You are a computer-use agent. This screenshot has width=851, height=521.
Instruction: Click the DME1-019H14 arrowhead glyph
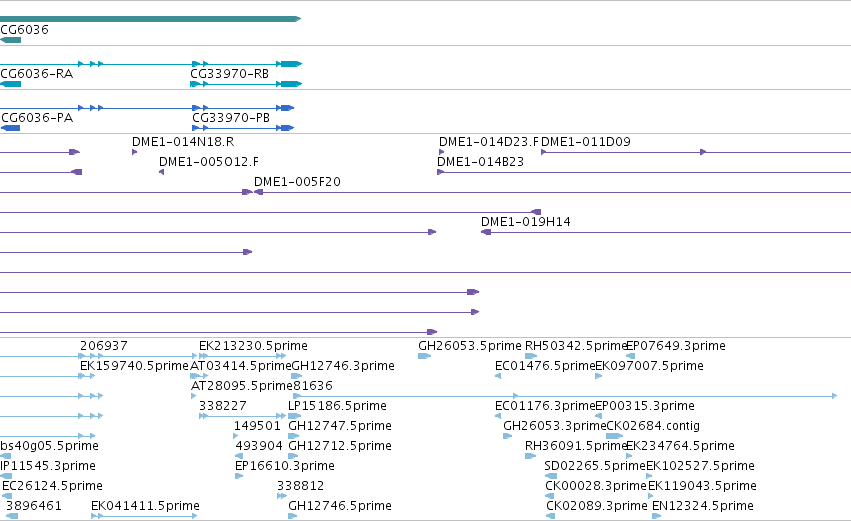tap(486, 232)
